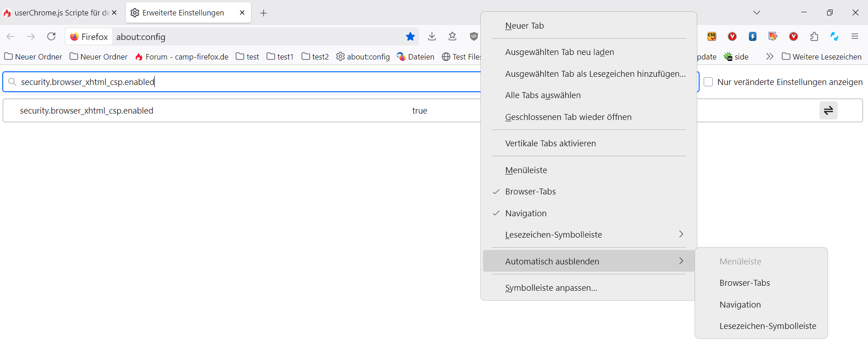Viewport: 868px width, 363px height.
Task: Open the downloads arrow icon
Action: [x=432, y=36]
